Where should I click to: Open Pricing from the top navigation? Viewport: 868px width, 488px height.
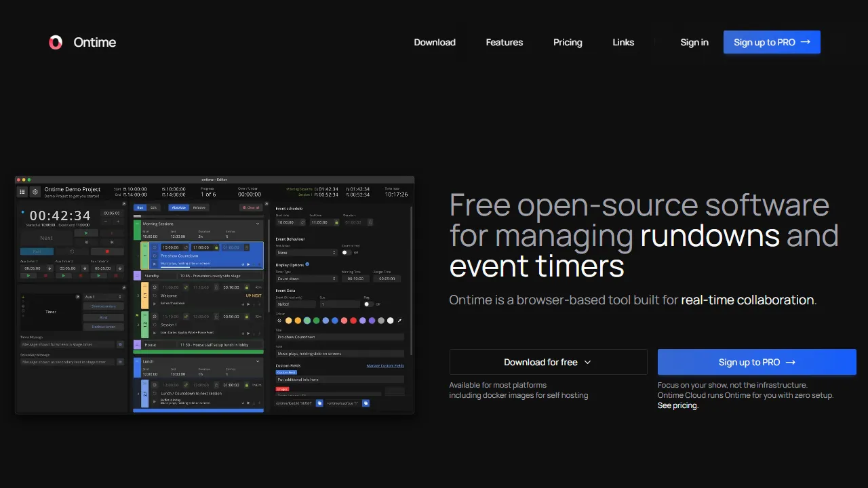click(x=568, y=42)
